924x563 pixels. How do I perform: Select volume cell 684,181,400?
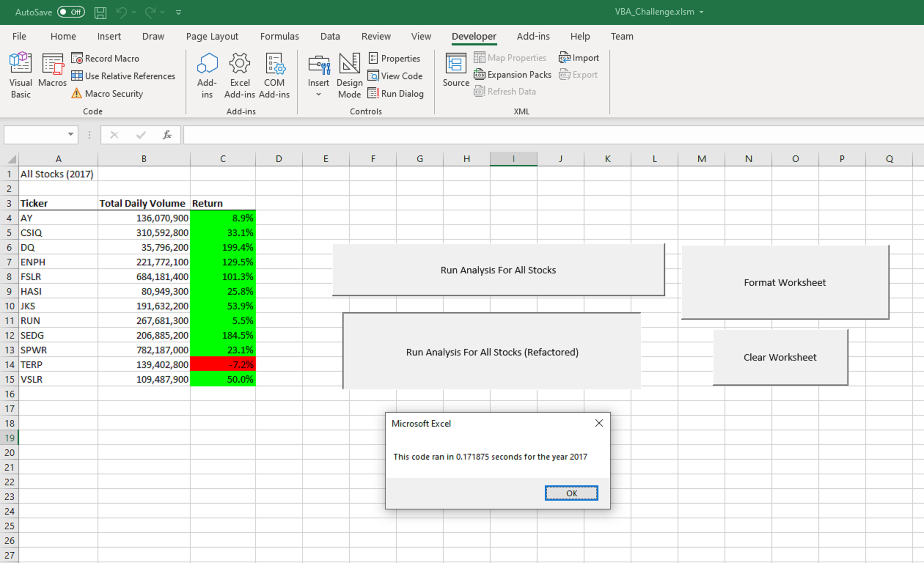(144, 277)
